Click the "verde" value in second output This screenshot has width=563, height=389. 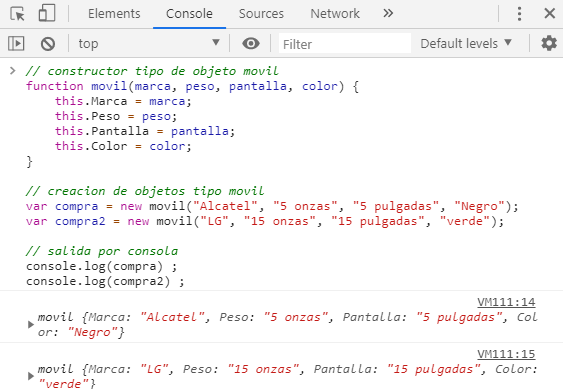[63, 383]
